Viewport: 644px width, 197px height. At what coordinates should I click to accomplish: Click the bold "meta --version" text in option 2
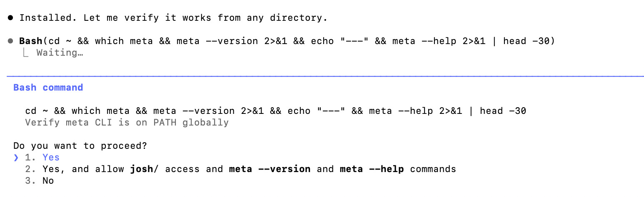click(x=270, y=169)
